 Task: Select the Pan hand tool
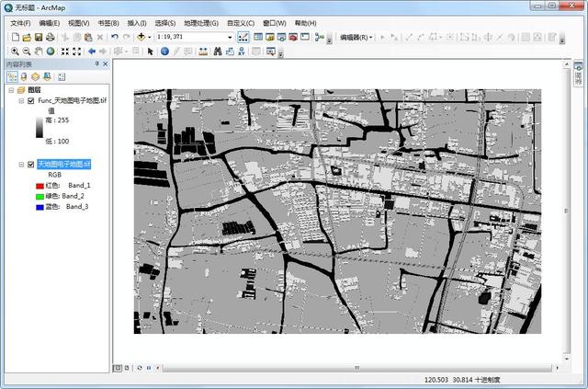tap(39, 51)
